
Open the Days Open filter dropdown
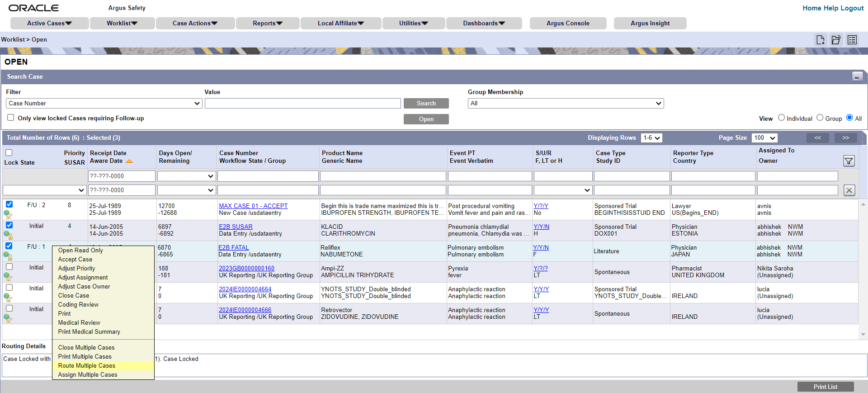click(186, 176)
